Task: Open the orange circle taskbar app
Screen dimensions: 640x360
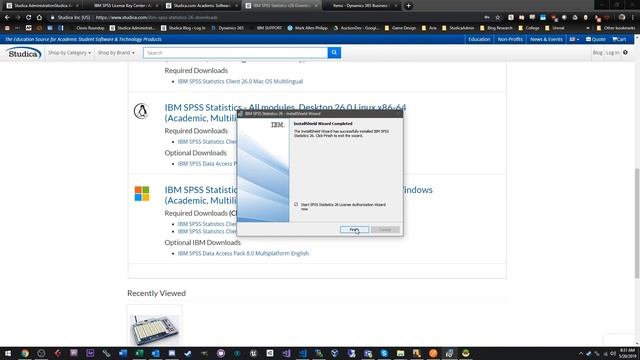Action: pyautogui.click(x=433, y=353)
